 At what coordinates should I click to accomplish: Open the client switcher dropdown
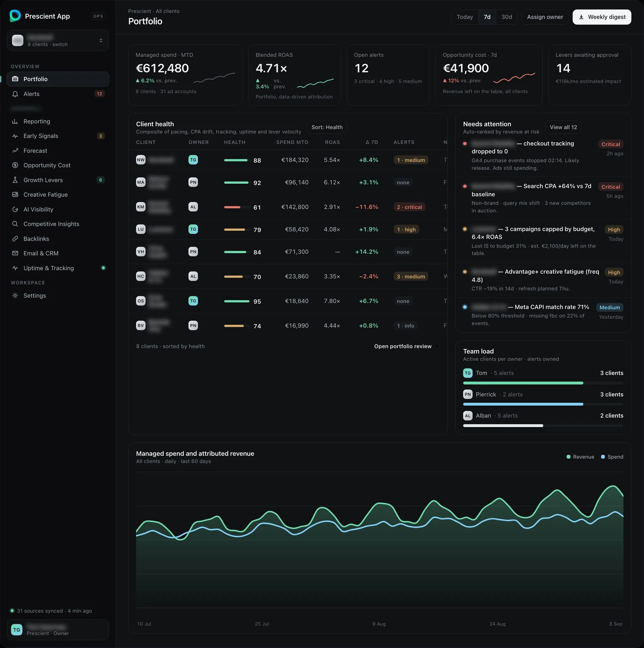point(58,40)
